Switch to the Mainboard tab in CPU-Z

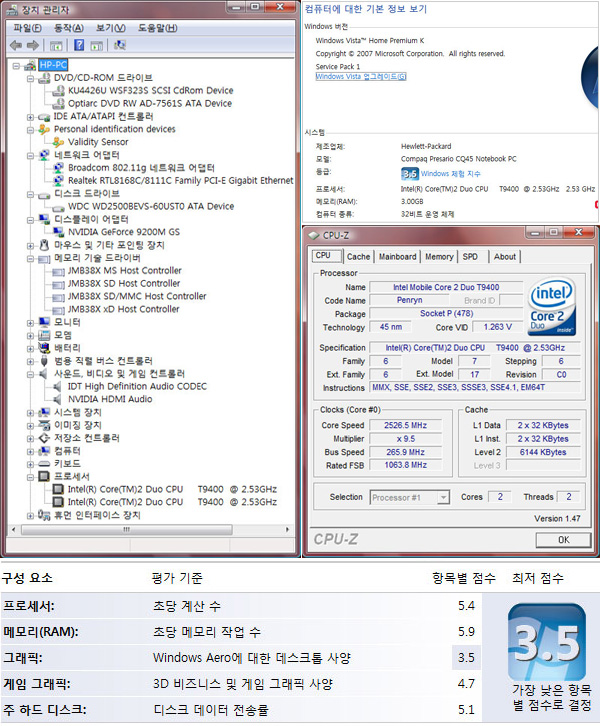397,257
